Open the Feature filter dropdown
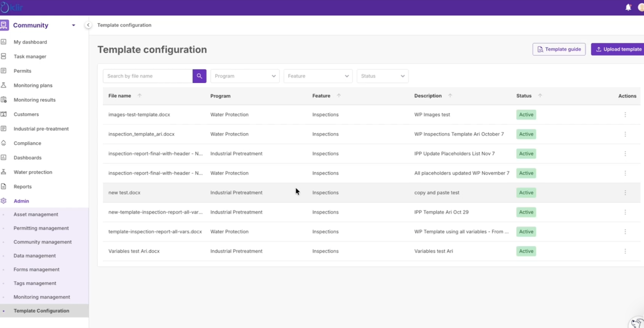Screen dimensions: 644x328 (x=318, y=76)
